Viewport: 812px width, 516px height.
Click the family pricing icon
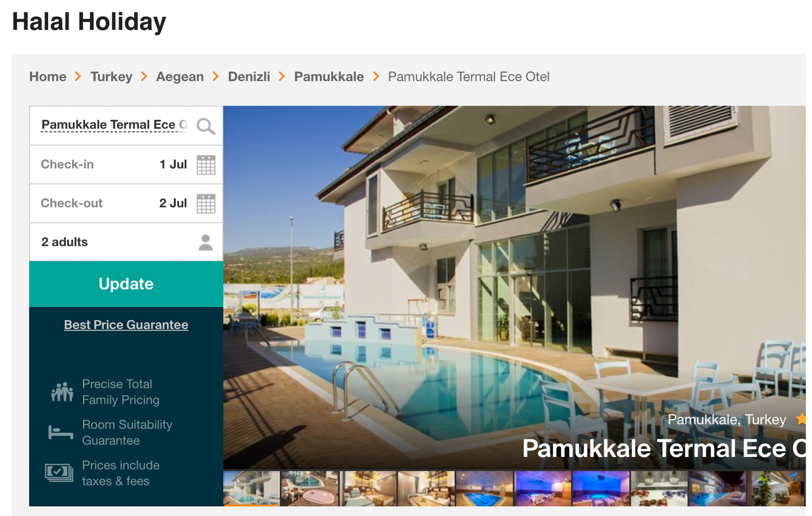click(x=62, y=392)
